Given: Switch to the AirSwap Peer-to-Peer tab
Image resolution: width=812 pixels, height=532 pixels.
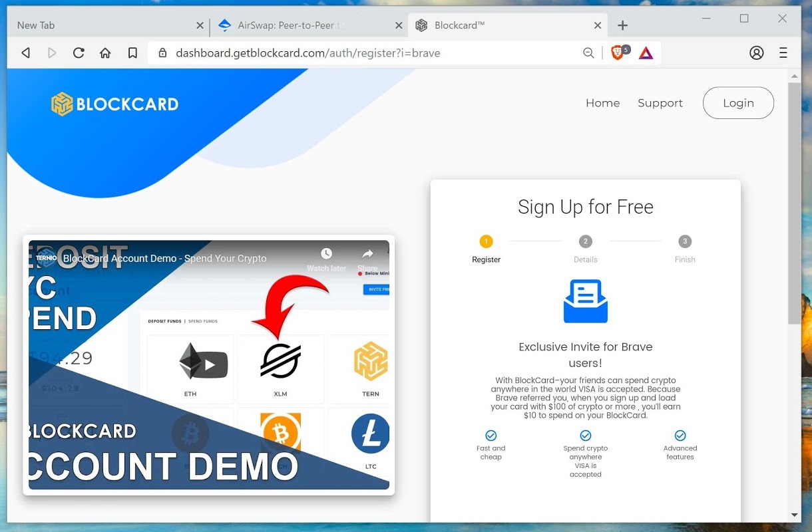Looking at the screenshot, I should click(x=309, y=25).
